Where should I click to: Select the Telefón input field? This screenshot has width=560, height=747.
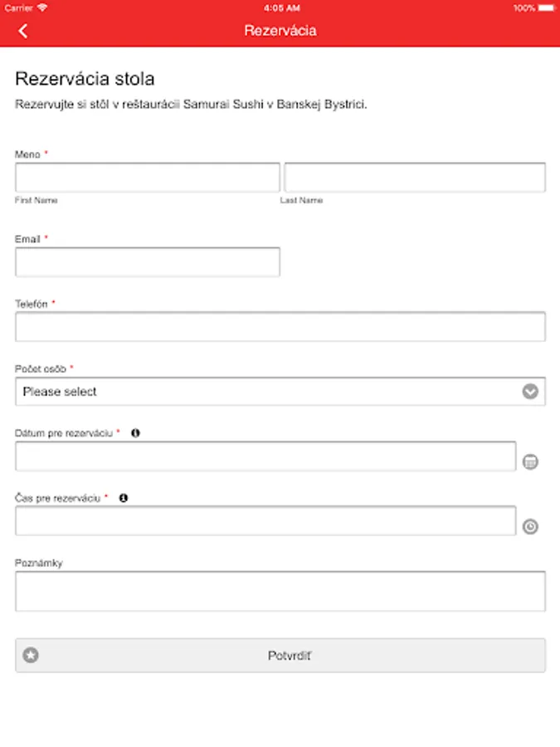pyautogui.click(x=280, y=326)
